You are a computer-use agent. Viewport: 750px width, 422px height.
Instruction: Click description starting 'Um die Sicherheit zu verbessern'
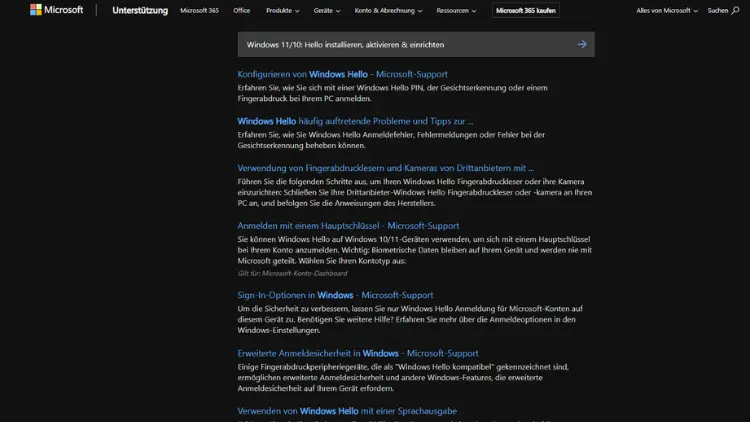point(410,319)
